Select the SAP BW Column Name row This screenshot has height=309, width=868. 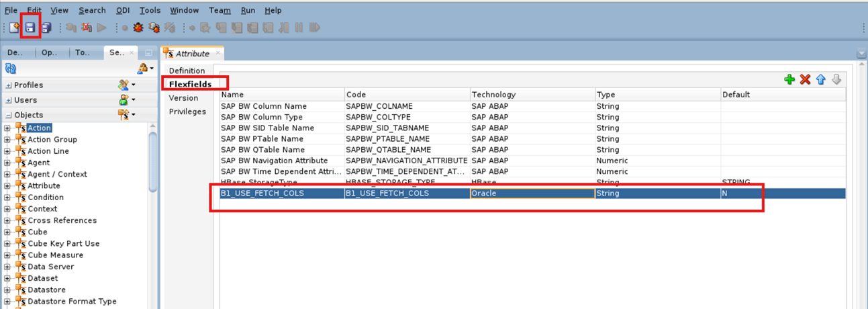[532, 106]
